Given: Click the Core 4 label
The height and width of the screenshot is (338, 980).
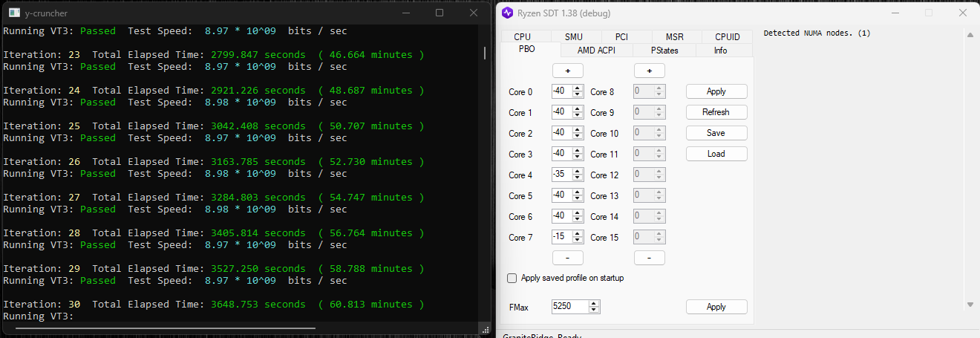Looking at the screenshot, I should pos(520,175).
